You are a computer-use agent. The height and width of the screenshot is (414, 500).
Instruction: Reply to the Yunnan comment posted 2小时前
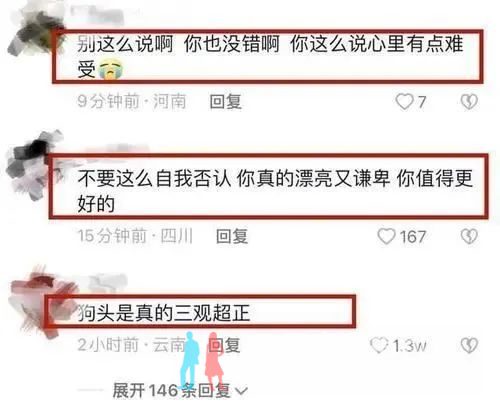tap(225, 345)
